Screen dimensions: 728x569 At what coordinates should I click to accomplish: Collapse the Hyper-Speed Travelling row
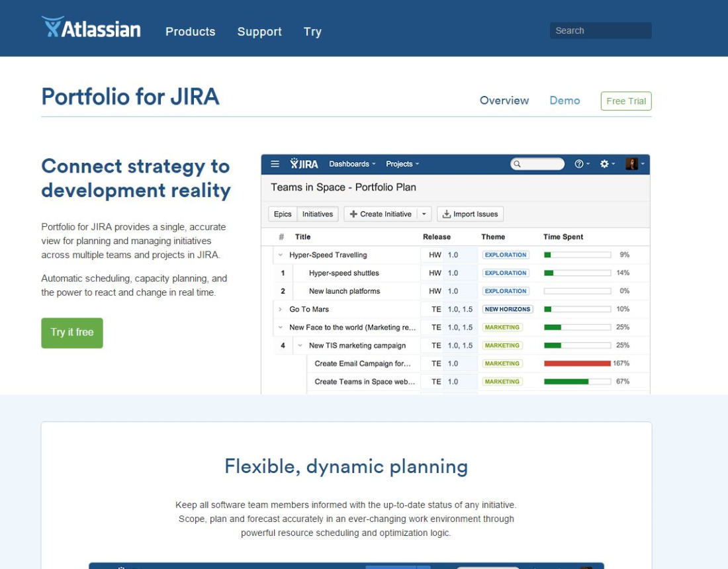281,255
